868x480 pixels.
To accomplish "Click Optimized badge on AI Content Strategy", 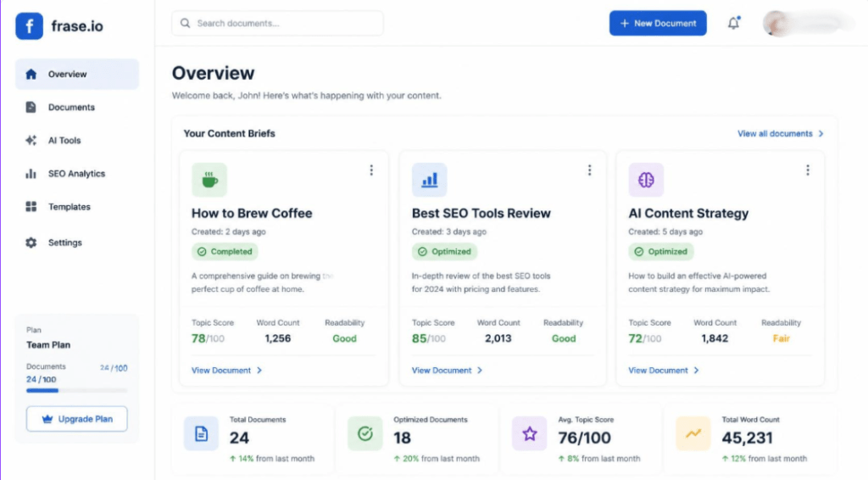I will click(x=661, y=252).
